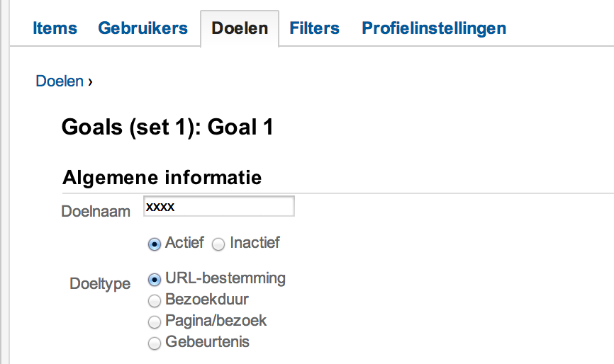This screenshot has width=614, height=364.
Task: Select the Bezoekduur radio button
Action: coord(154,301)
